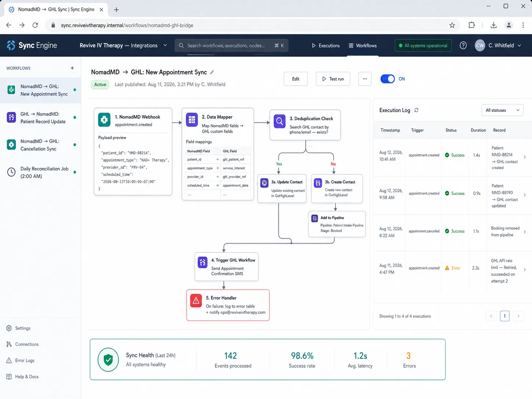The image size is (532, 399).
Task: Bookmark this page with the star icon
Action: [x=452, y=25]
